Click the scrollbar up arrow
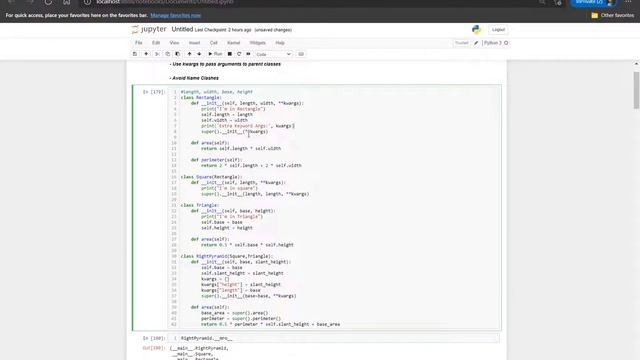This screenshot has width=640, height=360. pyautogui.click(x=636, y=64)
